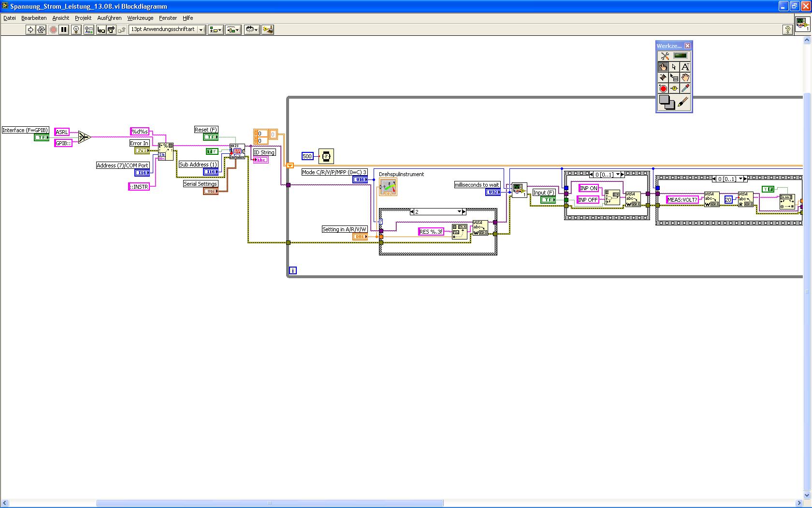Click the Step Out toolbar button
Screen dimensions: 812x508
(122, 30)
